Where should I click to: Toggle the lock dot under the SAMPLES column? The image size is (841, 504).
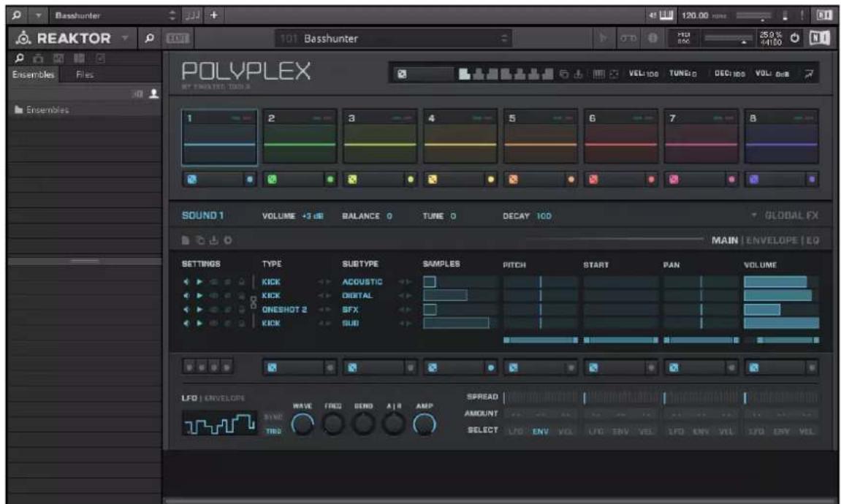[x=491, y=368]
